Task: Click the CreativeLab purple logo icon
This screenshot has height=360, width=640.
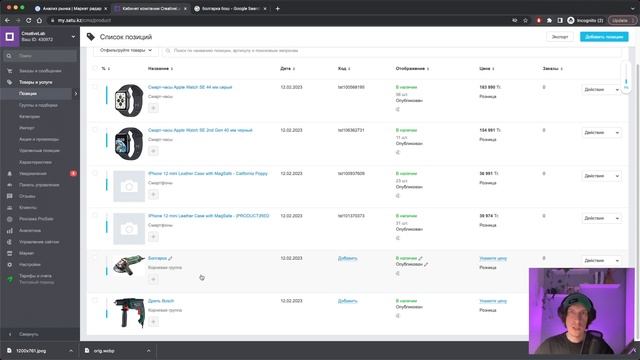Action: coord(9,37)
